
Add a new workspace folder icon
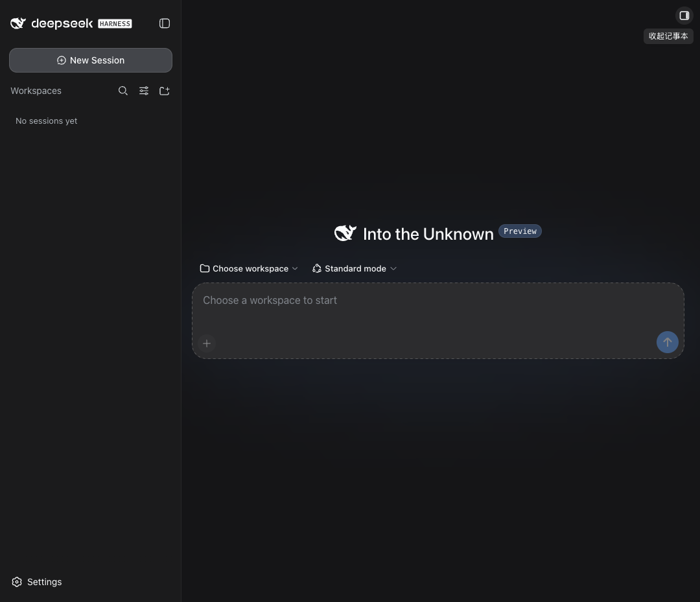[x=164, y=91]
